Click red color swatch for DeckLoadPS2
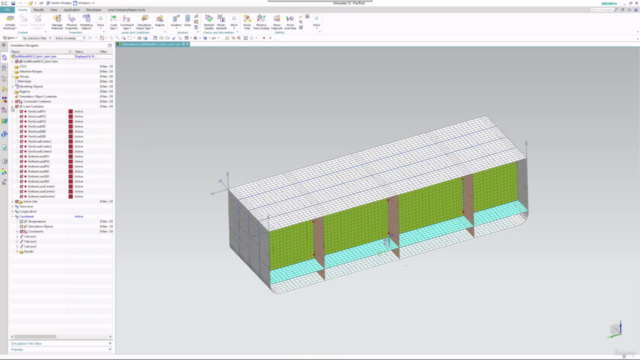Viewport: 640px width, 360px height. (71, 116)
